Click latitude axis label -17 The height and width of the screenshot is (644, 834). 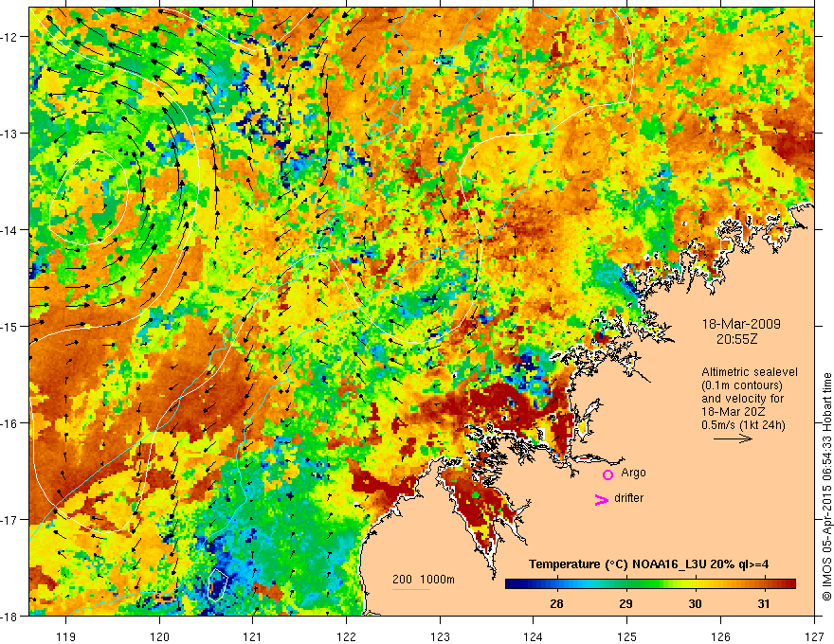point(10,519)
